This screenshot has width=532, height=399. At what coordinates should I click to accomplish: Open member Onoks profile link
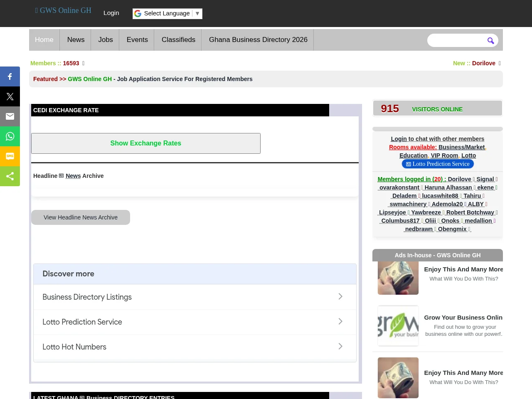coord(450,221)
